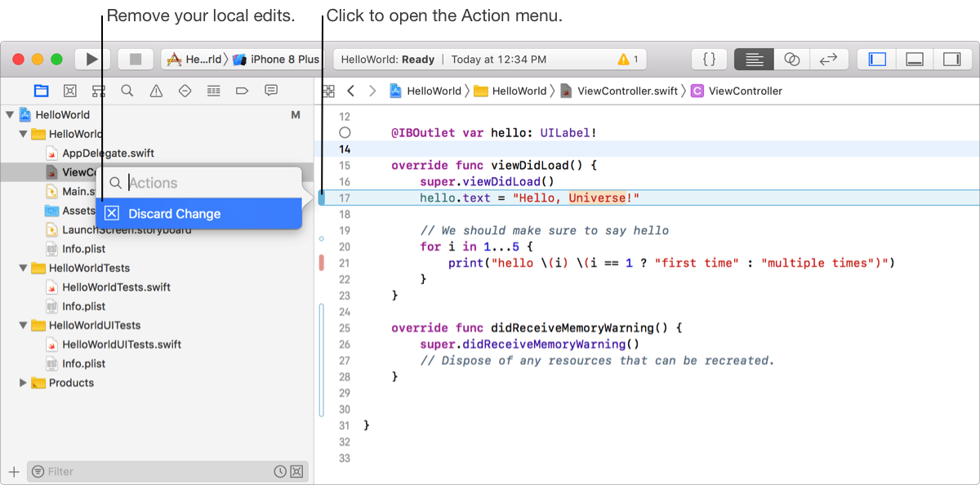The height and width of the screenshot is (485, 980).
Task: Open the Code Snippets library button
Action: (709, 60)
